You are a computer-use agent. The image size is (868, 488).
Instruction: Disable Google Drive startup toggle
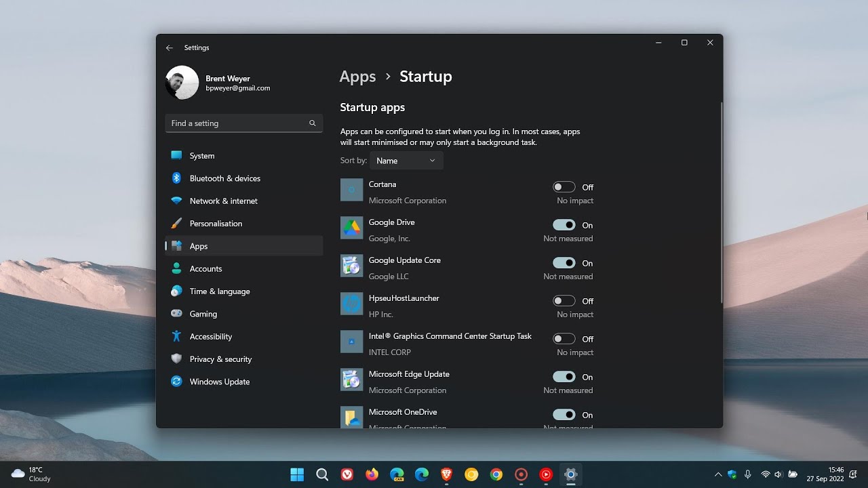(x=564, y=225)
